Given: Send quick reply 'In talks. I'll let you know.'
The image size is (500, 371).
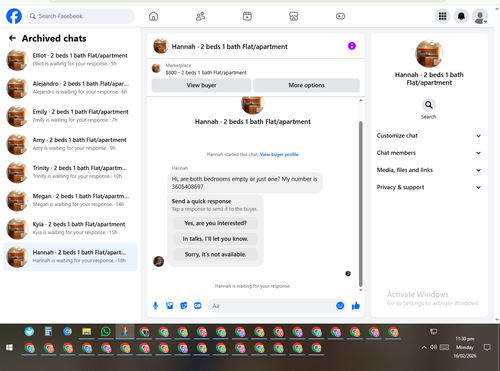Looking at the screenshot, I should [x=215, y=239].
